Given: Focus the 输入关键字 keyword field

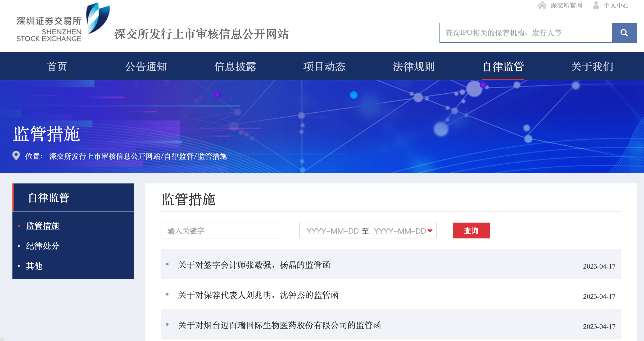Looking at the screenshot, I should tap(222, 231).
